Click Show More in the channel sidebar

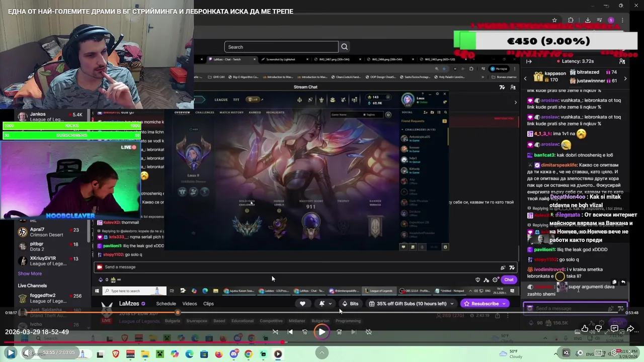pyautogui.click(x=30, y=274)
